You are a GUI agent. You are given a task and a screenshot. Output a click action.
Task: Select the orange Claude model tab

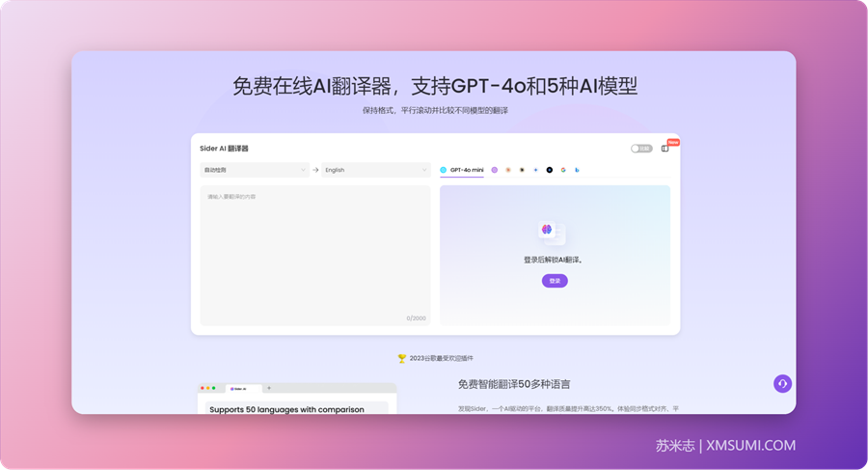(x=508, y=170)
